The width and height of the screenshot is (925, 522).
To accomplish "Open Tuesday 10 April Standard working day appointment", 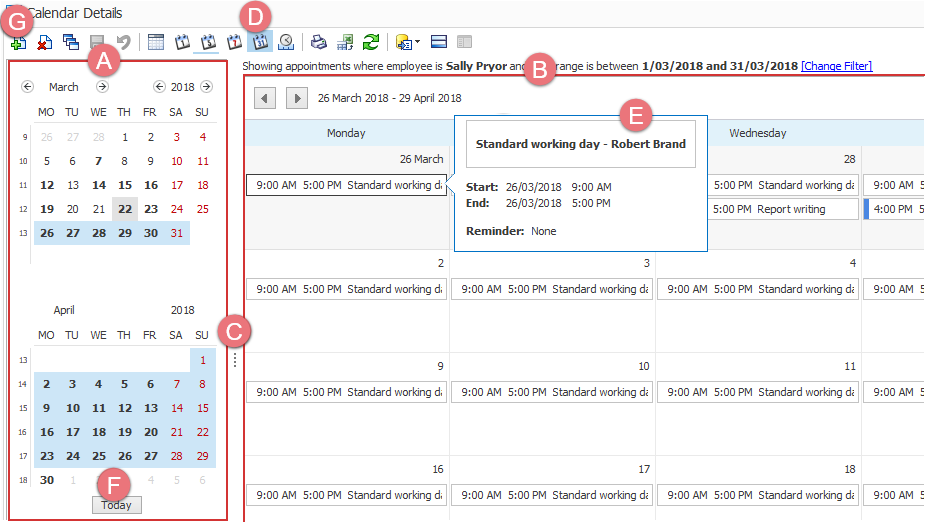I will tap(552, 392).
